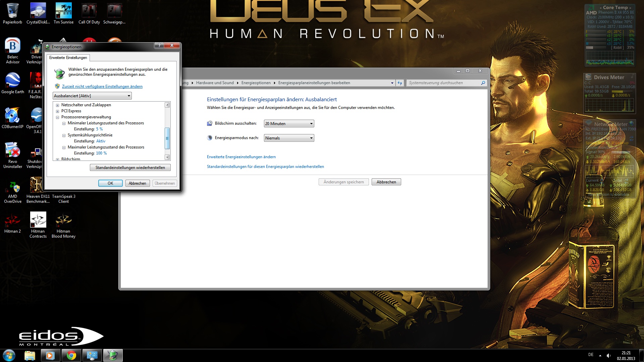Open the Google Chrome taskbar icon
The height and width of the screenshot is (362, 644).
pos(71,355)
